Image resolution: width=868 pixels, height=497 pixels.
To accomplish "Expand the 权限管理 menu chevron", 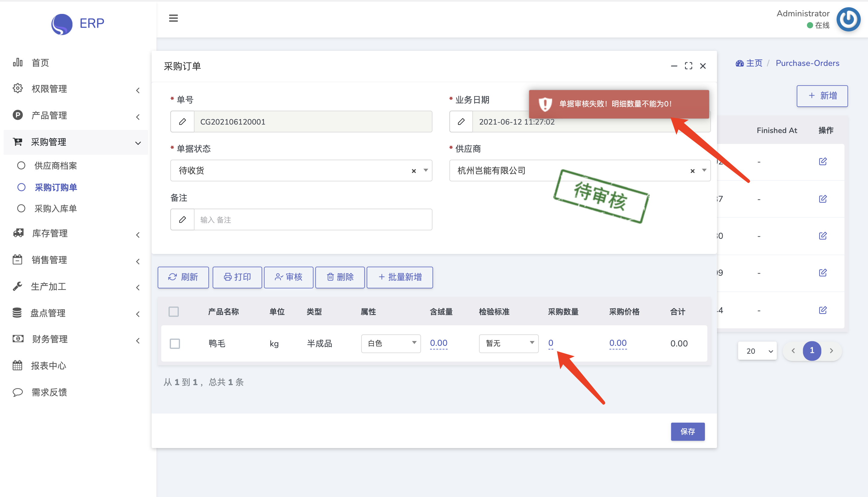I will 138,90.
